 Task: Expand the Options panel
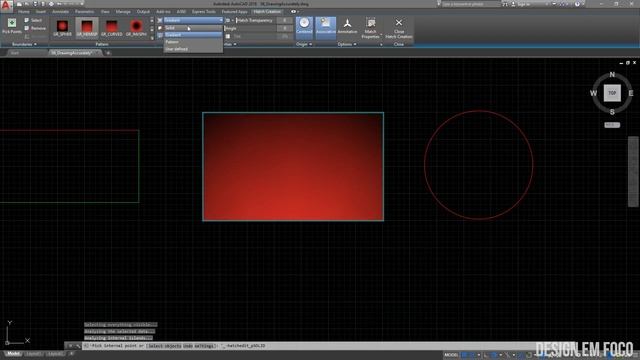(347, 44)
